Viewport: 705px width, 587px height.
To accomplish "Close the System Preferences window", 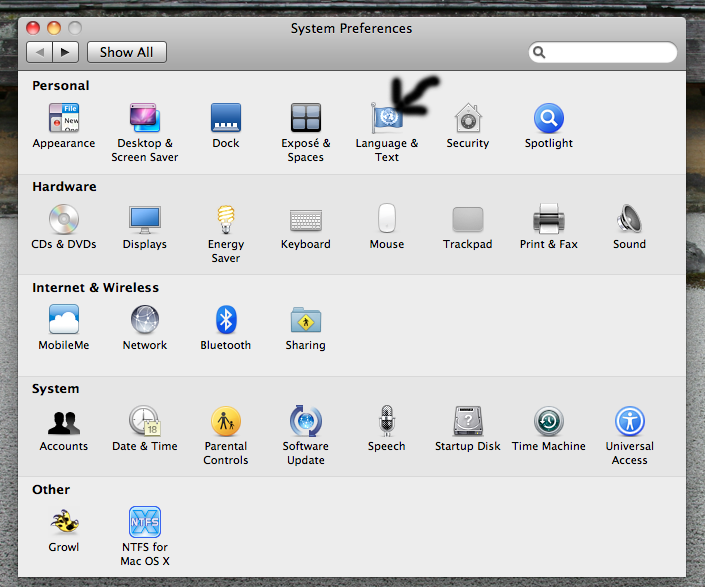I will click(x=33, y=28).
